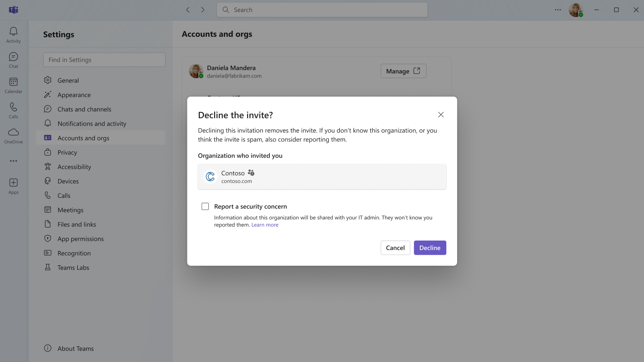This screenshot has height=362, width=644.
Task: Select Accounts and orgs settings
Action: pos(101,138)
